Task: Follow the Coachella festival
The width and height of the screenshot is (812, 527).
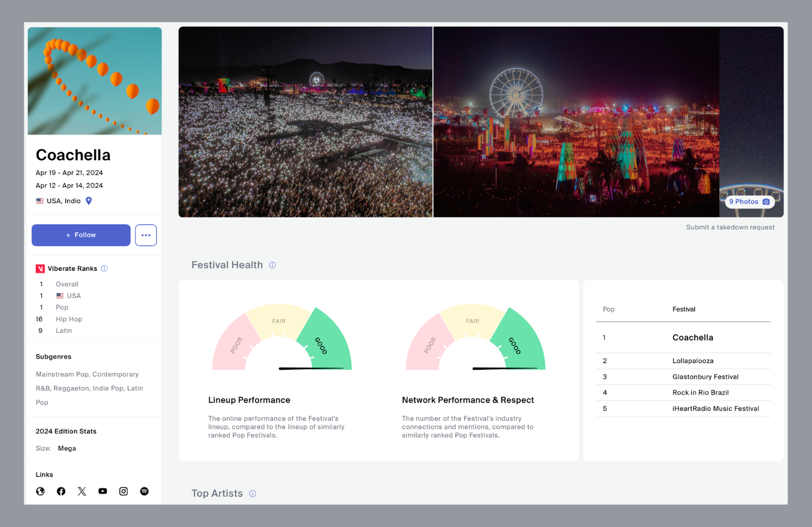Action: pos(81,235)
